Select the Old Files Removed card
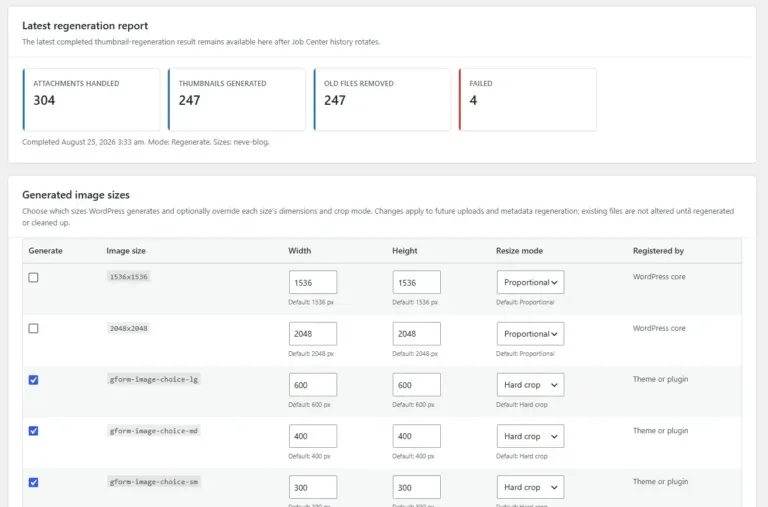Viewport: 768px width, 507px height. pyautogui.click(x=382, y=99)
